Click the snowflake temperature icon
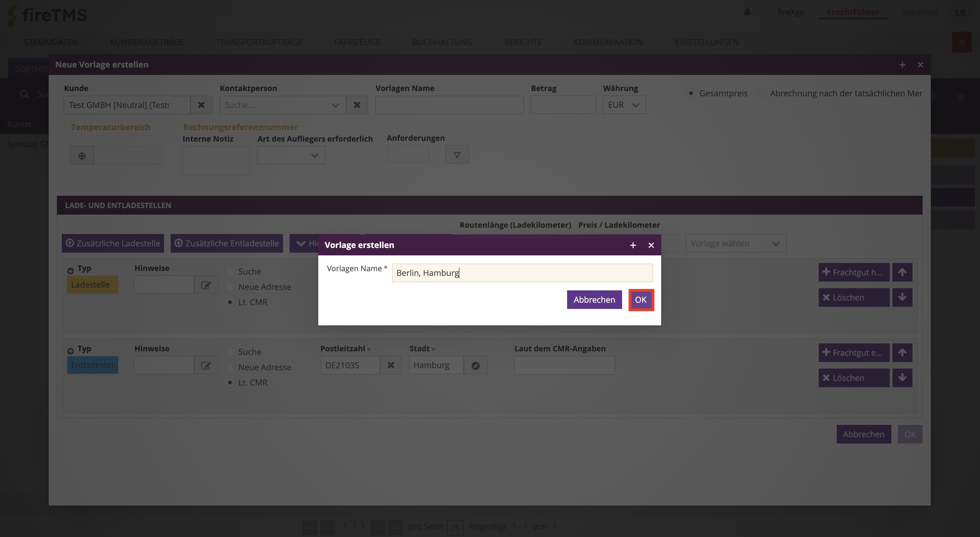Viewport: 980px width, 537px height. [x=82, y=156]
